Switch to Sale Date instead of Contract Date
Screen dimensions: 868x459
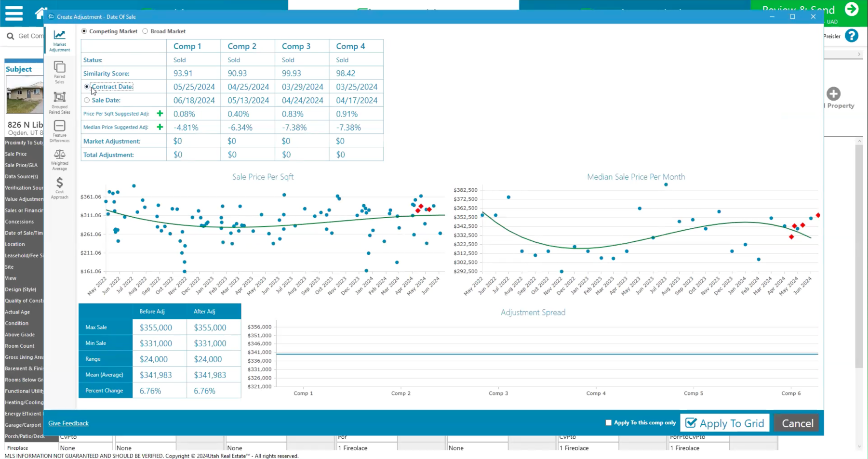87,100
